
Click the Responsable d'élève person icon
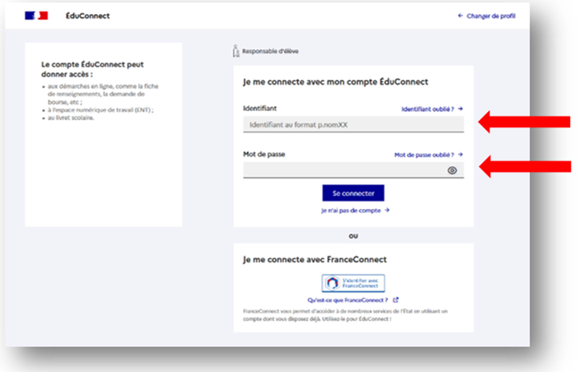point(236,51)
